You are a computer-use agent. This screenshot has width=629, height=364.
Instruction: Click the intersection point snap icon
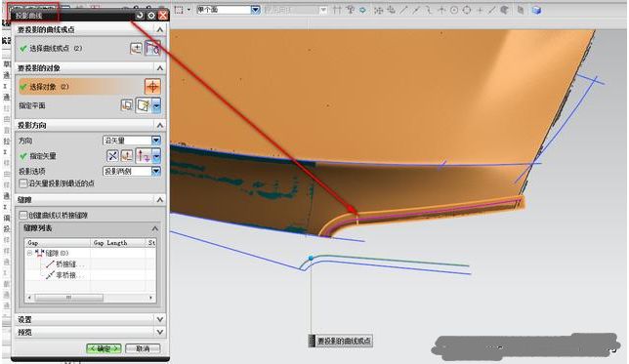click(441, 10)
